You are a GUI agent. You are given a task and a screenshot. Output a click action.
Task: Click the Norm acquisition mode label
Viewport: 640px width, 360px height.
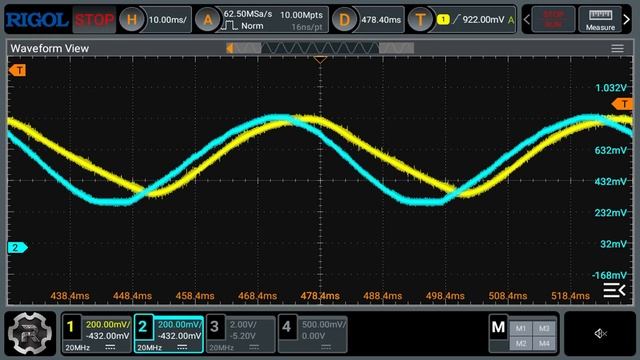tap(252, 26)
